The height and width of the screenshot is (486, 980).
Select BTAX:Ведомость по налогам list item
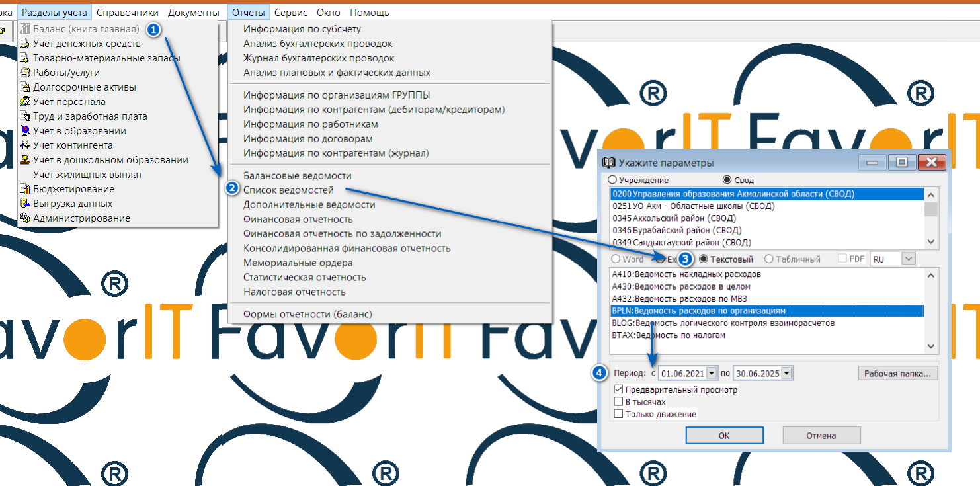tap(669, 335)
